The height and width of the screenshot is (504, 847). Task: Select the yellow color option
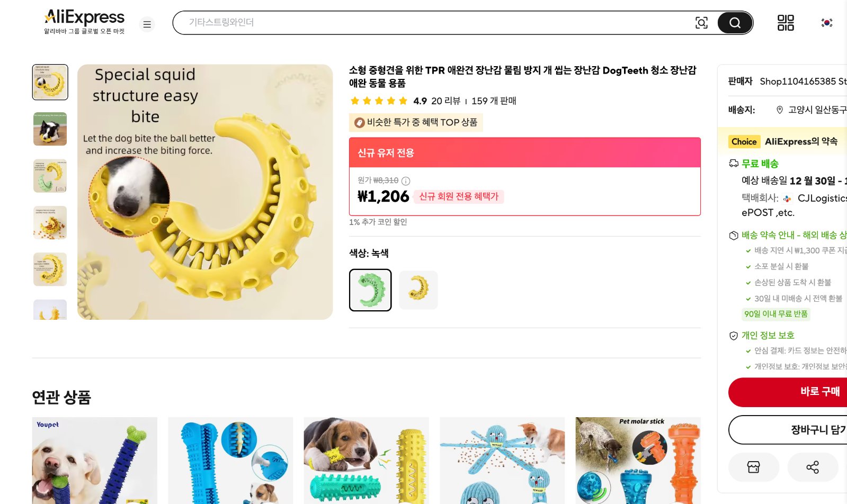(x=418, y=290)
